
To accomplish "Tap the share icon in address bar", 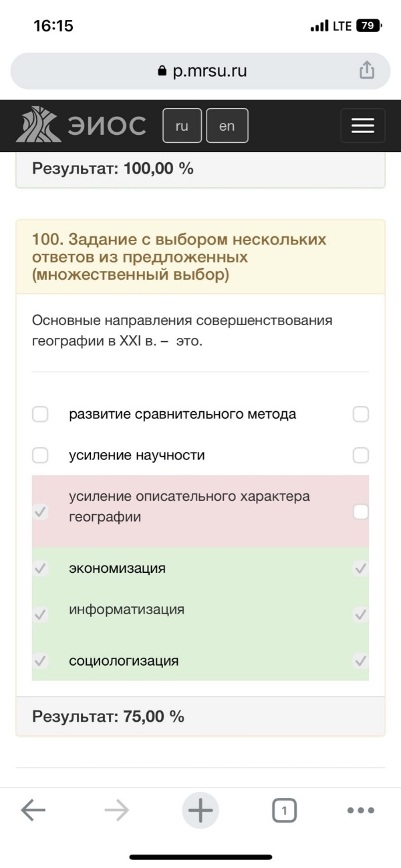I will (x=366, y=70).
